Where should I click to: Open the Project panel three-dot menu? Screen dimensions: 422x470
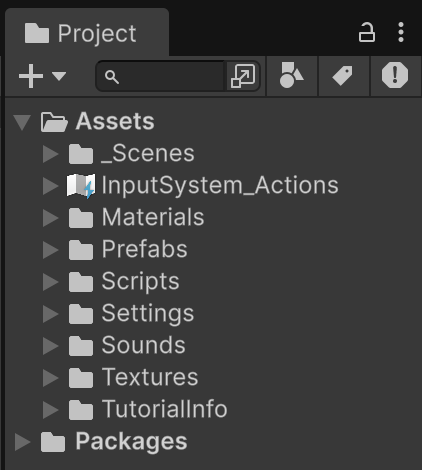401,32
